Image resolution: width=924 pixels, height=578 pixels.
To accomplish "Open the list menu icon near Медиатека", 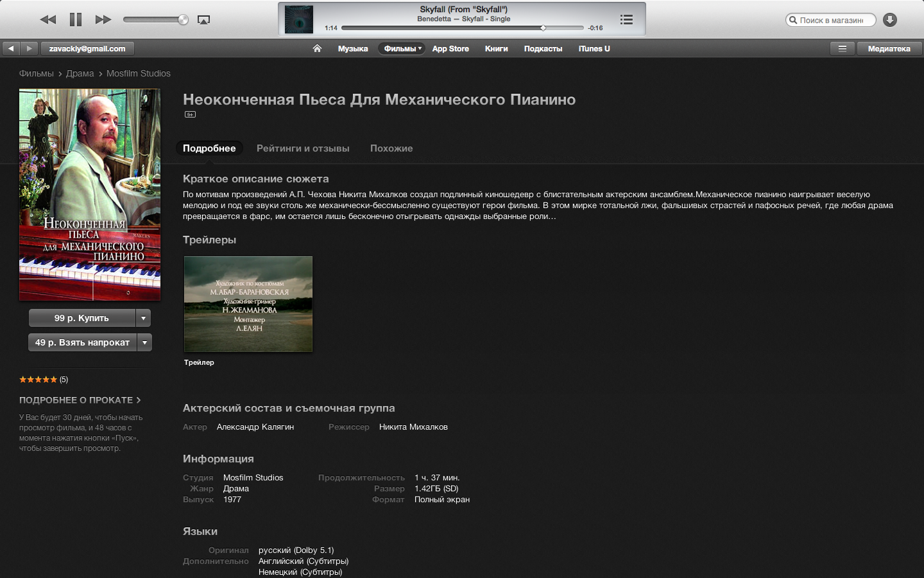I will tap(843, 48).
